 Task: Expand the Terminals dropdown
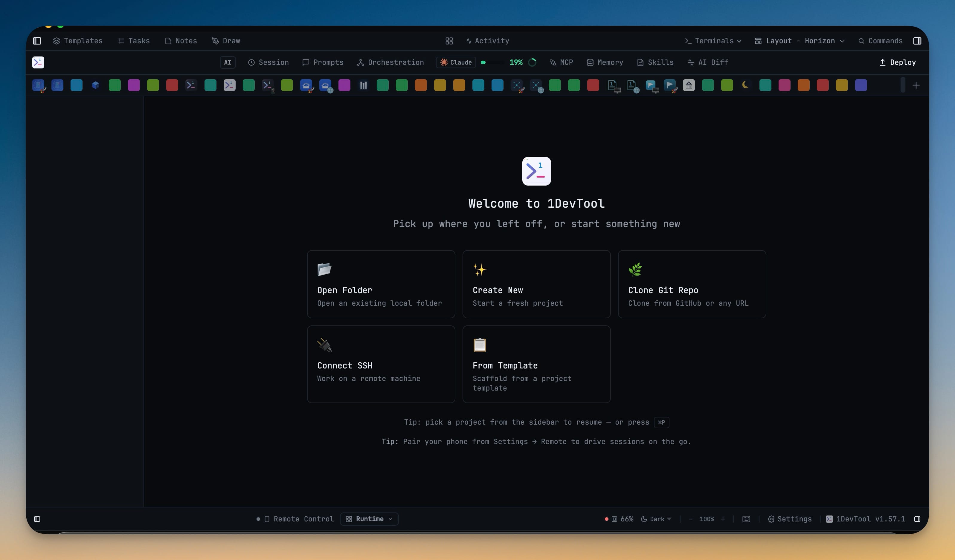click(x=713, y=41)
